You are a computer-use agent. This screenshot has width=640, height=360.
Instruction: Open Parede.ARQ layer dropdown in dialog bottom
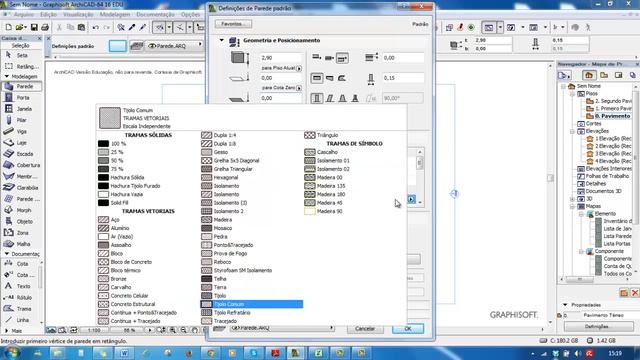[282, 328]
